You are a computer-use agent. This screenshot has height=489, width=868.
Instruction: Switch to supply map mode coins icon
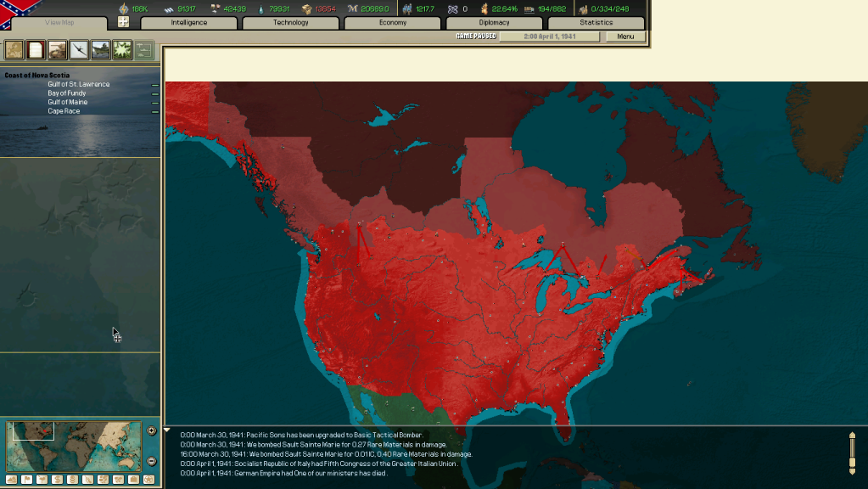(x=72, y=480)
